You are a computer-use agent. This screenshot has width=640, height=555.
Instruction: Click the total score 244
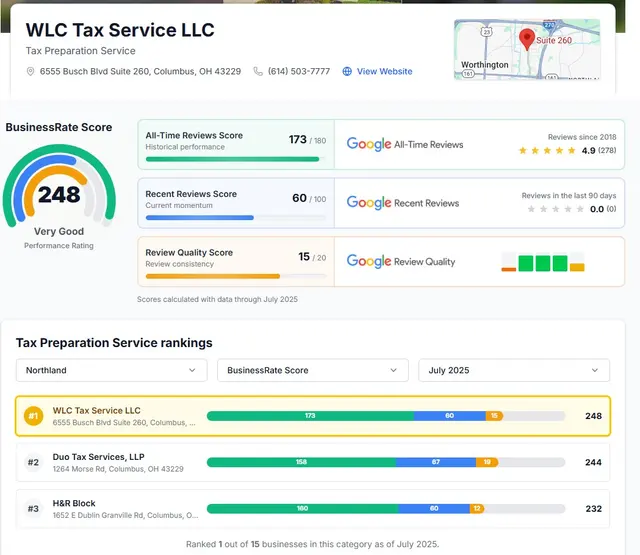point(593,462)
